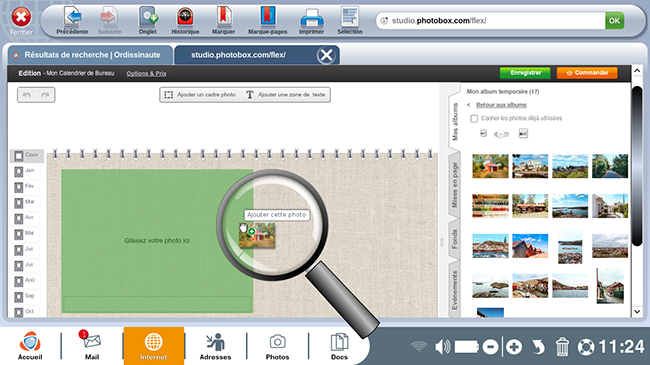Click the Précédente back arrow icon
The height and width of the screenshot is (365, 650).
pyautogui.click(x=73, y=17)
